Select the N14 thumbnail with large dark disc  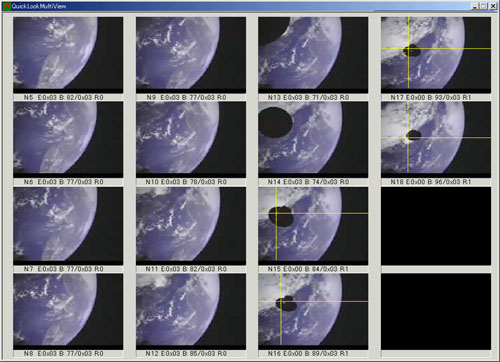pyautogui.click(x=313, y=140)
